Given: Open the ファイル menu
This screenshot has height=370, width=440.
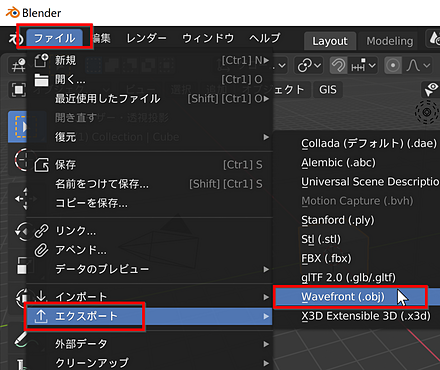Looking at the screenshot, I should point(54,38).
